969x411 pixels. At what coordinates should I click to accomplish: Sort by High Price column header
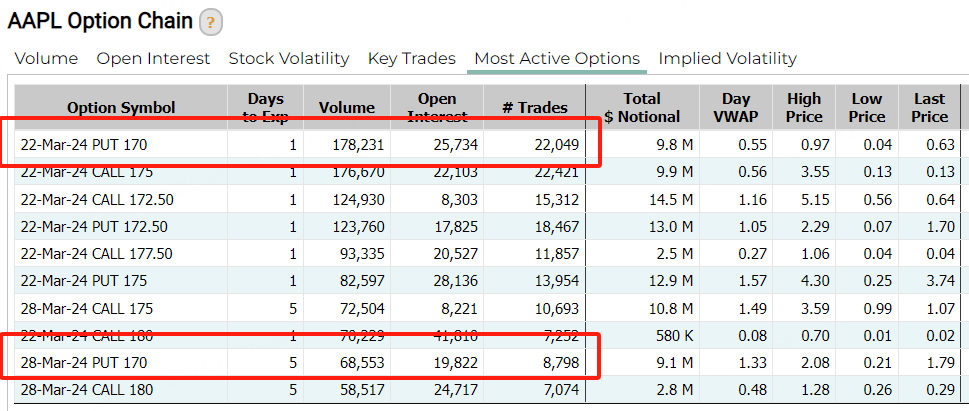tap(804, 108)
